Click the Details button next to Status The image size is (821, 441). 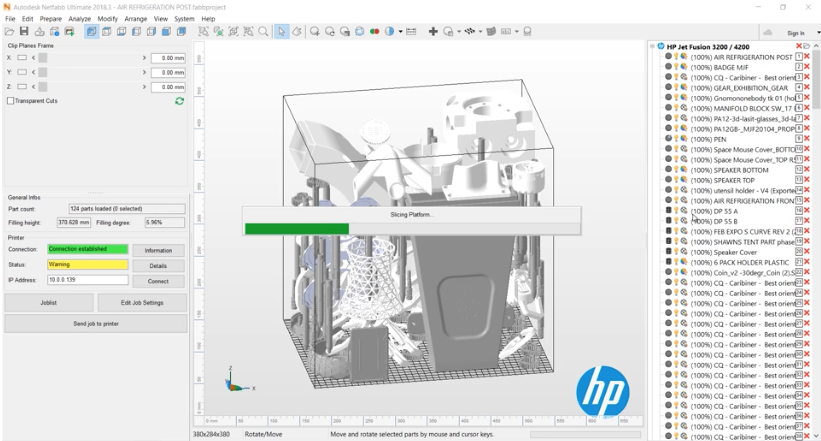pos(158,266)
